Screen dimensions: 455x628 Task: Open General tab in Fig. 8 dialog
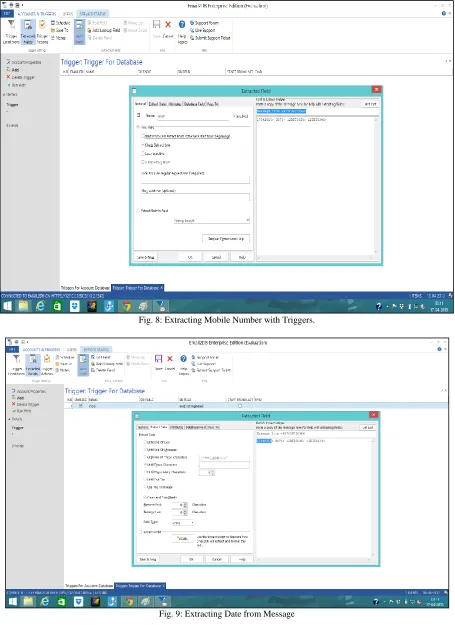[140, 104]
